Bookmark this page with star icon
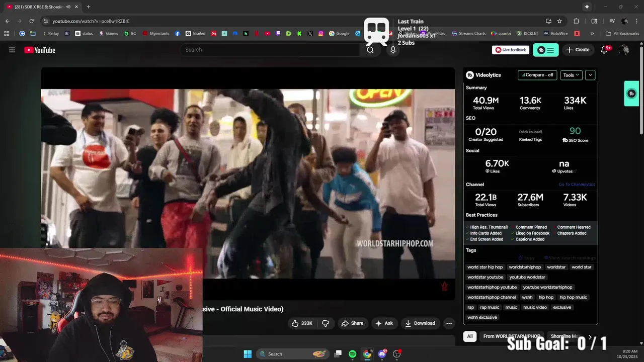 click(x=559, y=21)
